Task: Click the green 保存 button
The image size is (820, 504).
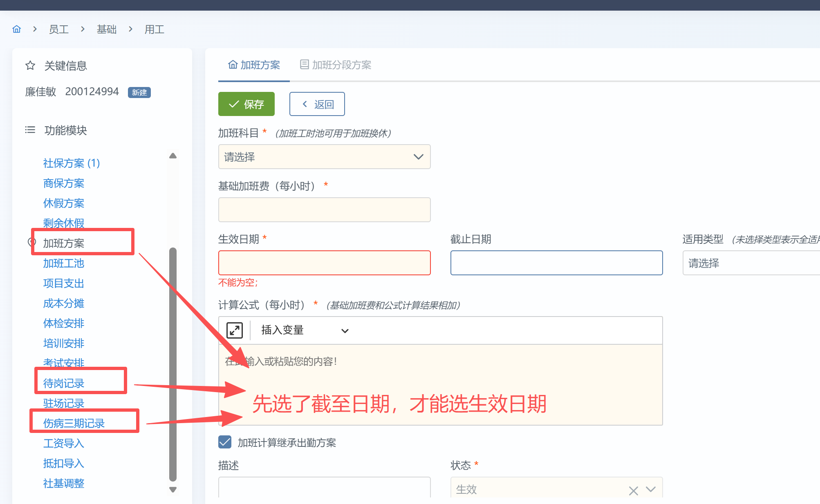Action: (246, 104)
